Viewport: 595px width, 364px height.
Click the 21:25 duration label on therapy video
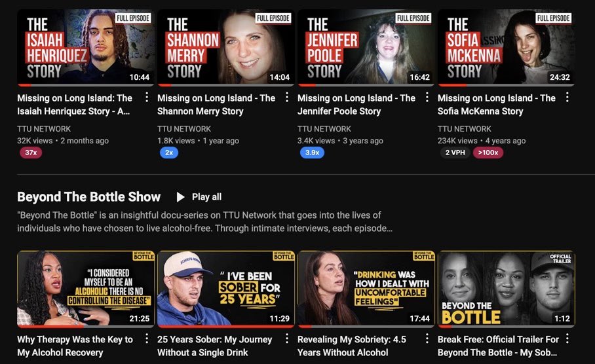pyautogui.click(x=140, y=318)
